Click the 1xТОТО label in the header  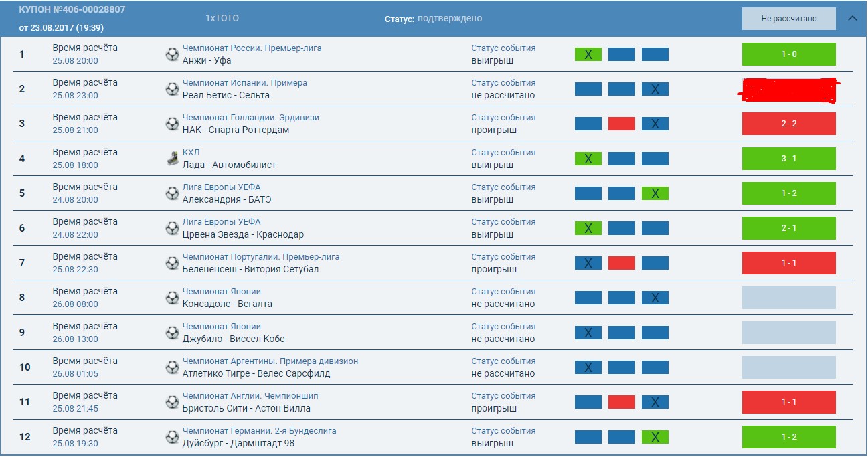click(222, 19)
